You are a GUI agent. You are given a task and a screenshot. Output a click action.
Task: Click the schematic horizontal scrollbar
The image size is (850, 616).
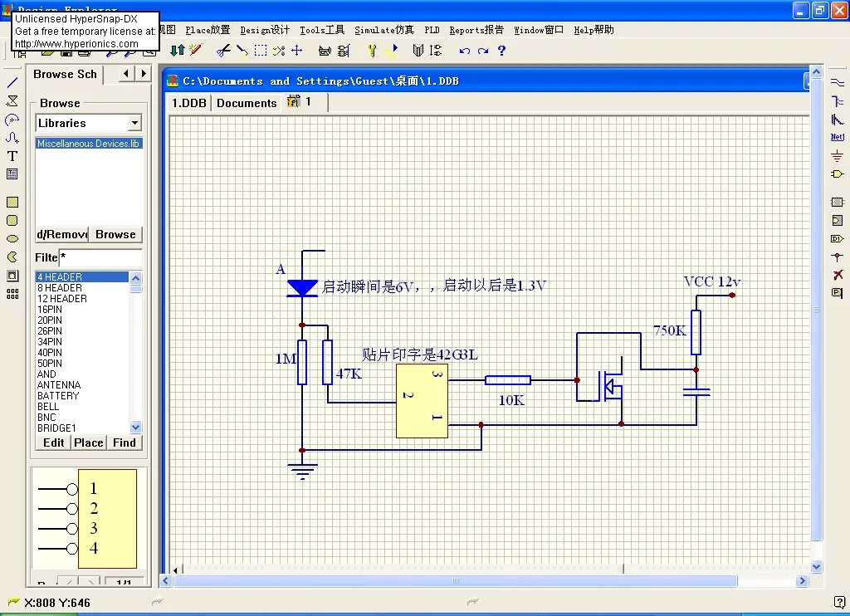coord(484,581)
